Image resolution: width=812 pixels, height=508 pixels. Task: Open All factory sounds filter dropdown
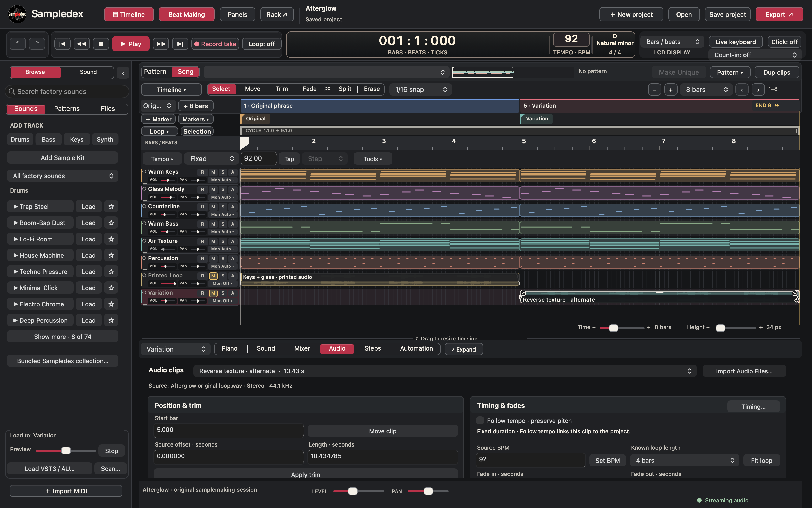(63, 176)
